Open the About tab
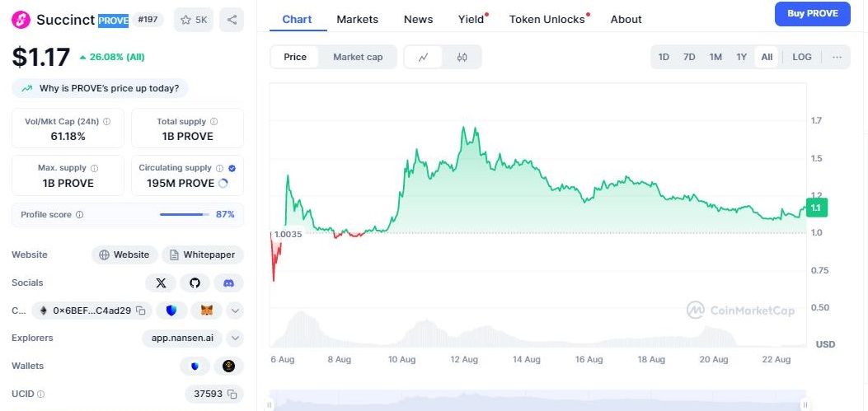The image size is (868, 411). (626, 20)
